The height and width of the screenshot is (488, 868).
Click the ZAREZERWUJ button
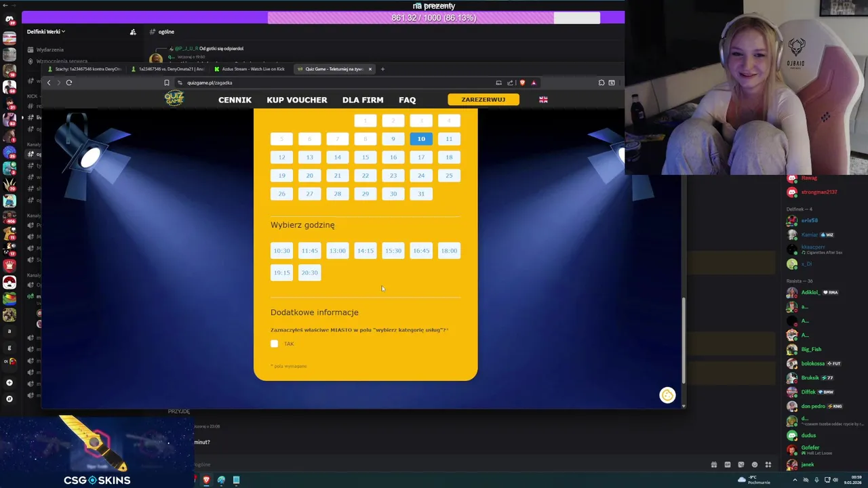(x=484, y=100)
